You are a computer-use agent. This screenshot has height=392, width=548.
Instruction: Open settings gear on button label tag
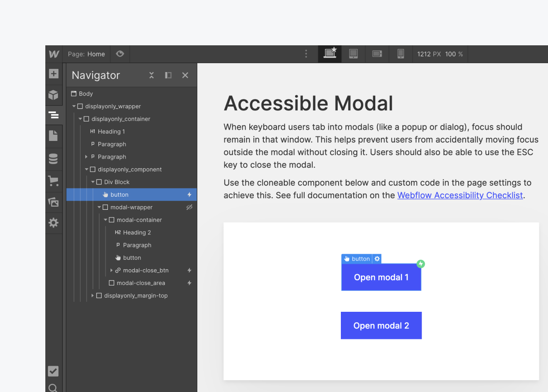377,259
